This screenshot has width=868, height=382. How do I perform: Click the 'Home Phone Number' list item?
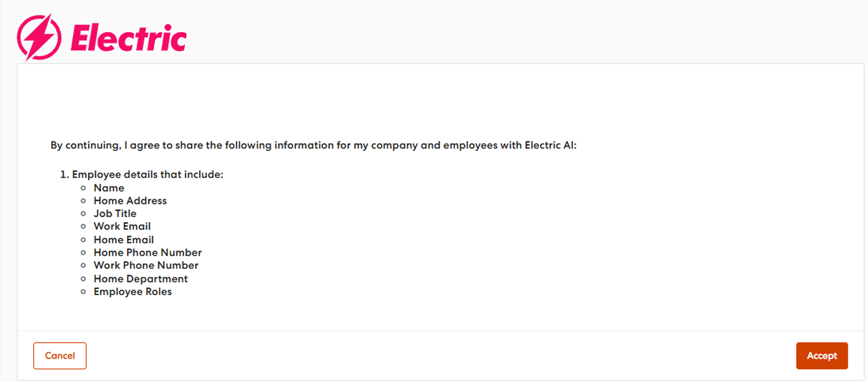point(148,253)
